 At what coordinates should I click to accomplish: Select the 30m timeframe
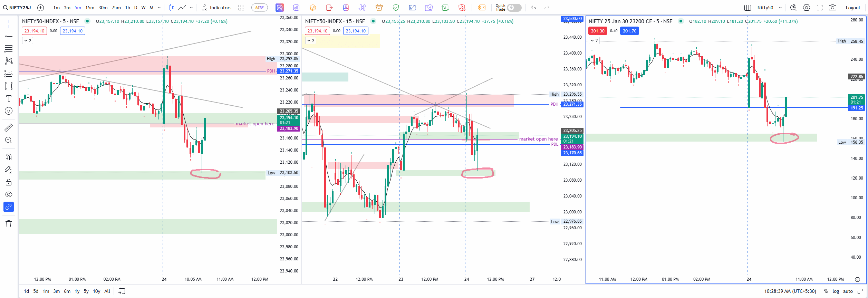pyautogui.click(x=103, y=8)
